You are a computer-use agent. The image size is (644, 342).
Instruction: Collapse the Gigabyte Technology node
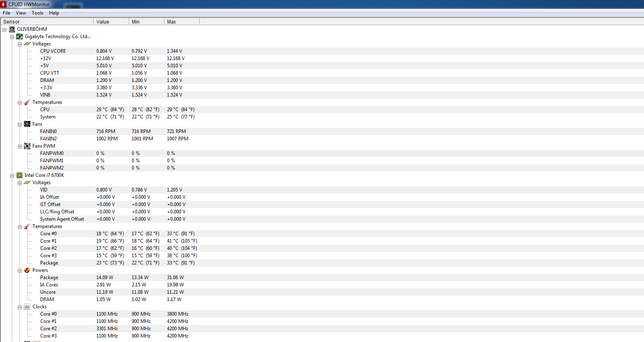12,37
